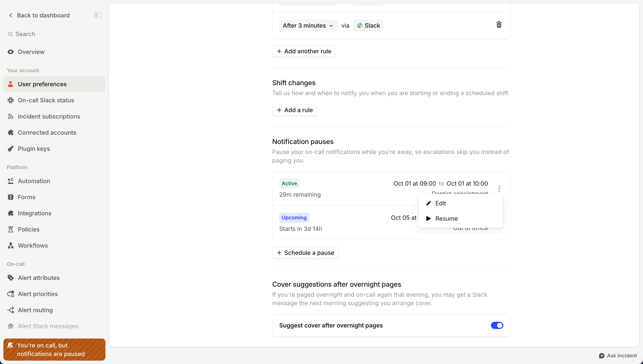Click the Active status badge
The height and width of the screenshot is (364, 643).
click(x=289, y=183)
